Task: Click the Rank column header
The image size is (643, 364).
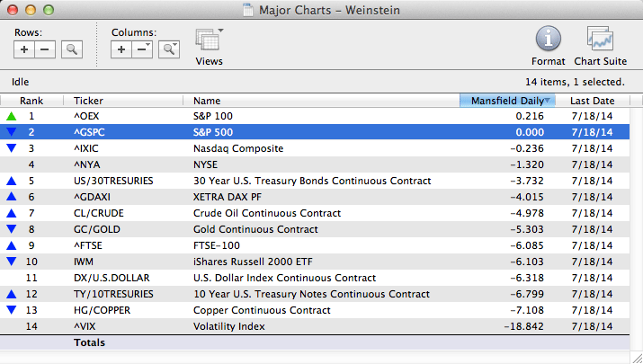Action: point(31,101)
